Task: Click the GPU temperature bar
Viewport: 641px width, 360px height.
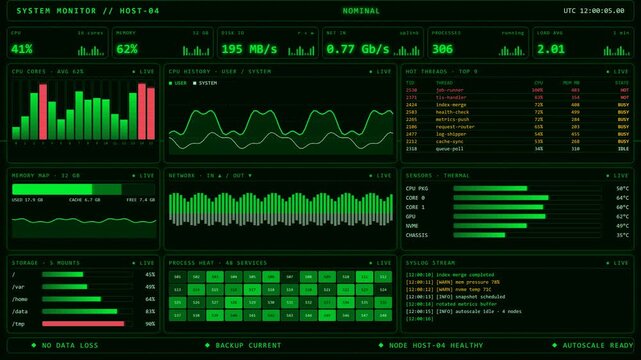Action: pyautogui.click(x=527, y=217)
